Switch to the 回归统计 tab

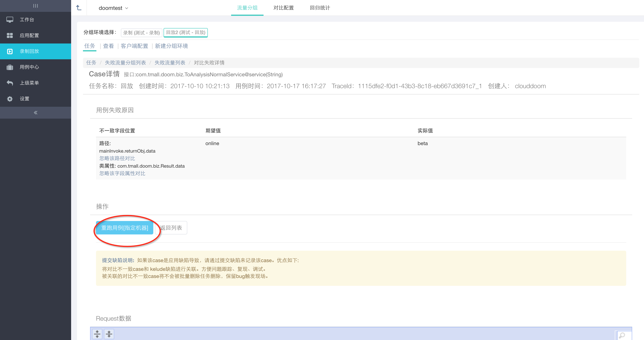(320, 8)
